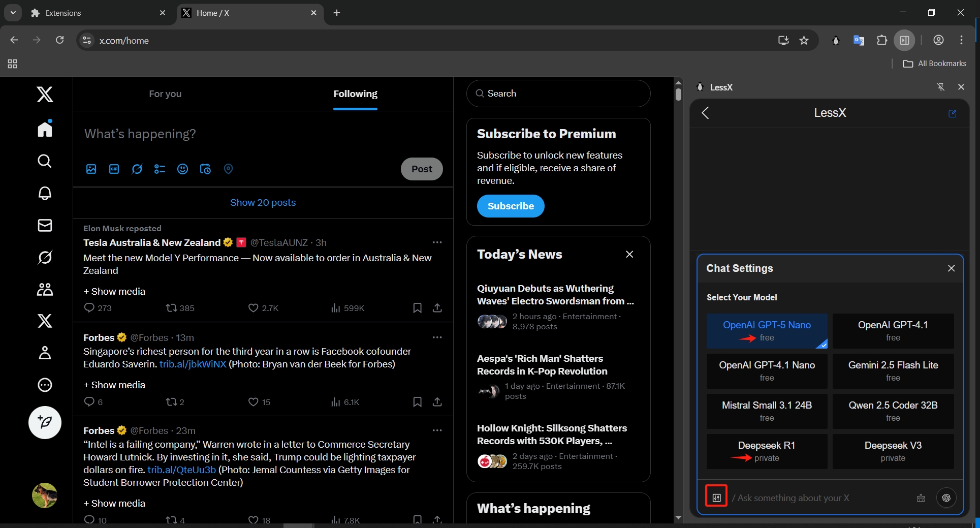Click the send icon in LessX chat
The height and width of the screenshot is (528, 980).
pos(946,498)
